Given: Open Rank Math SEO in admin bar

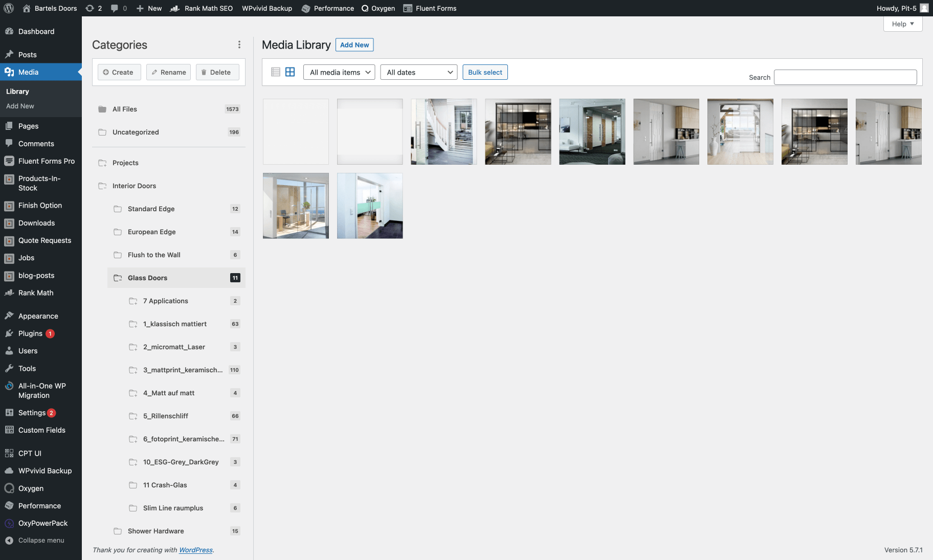Looking at the screenshot, I should (202, 8).
